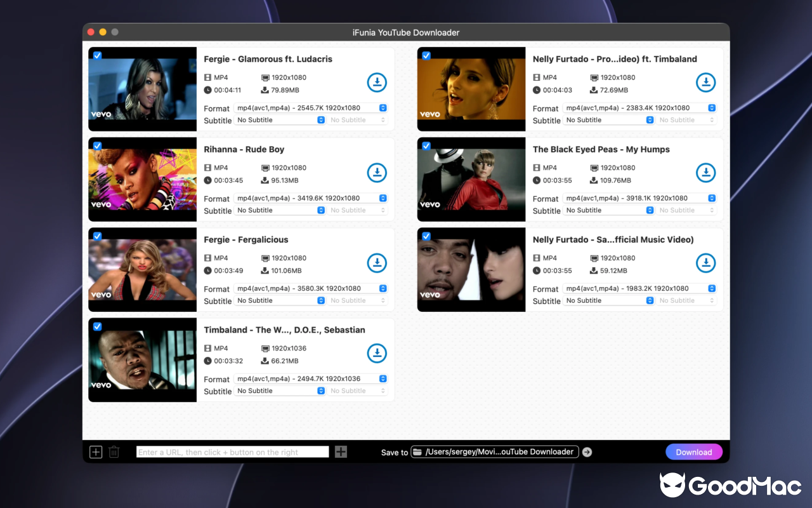Image resolution: width=812 pixels, height=508 pixels.
Task: Click the title "Fergie - Fergalicious"
Action: 246,239
